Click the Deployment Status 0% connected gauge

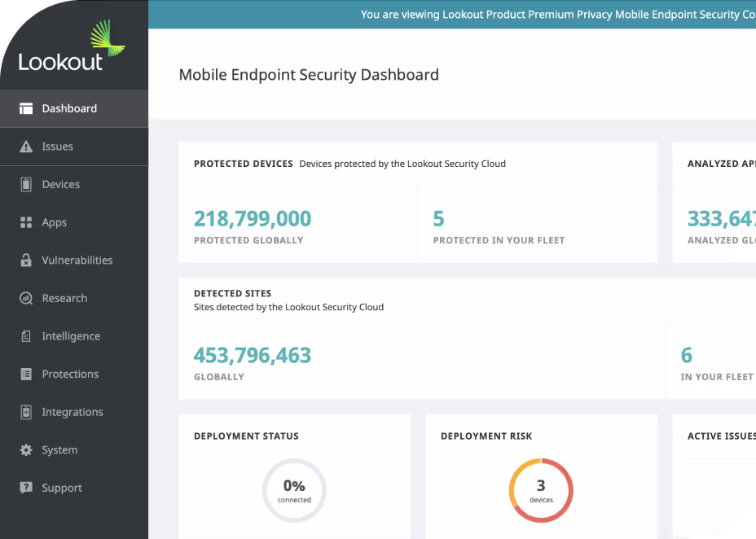point(294,490)
